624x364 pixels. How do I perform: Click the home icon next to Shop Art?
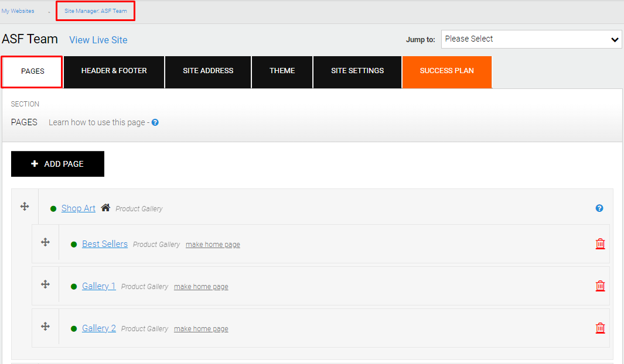pyautogui.click(x=105, y=207)
